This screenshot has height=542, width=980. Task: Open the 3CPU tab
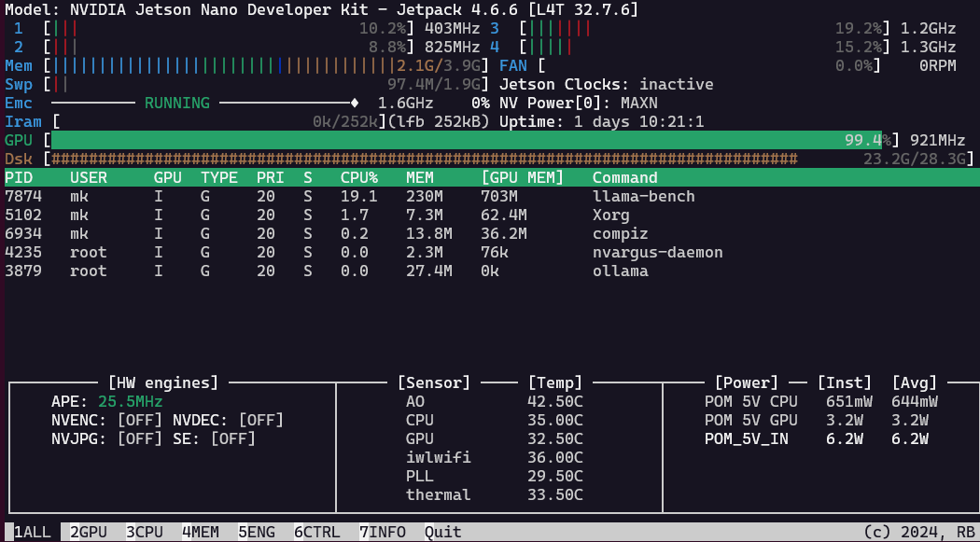pos(145,532)
